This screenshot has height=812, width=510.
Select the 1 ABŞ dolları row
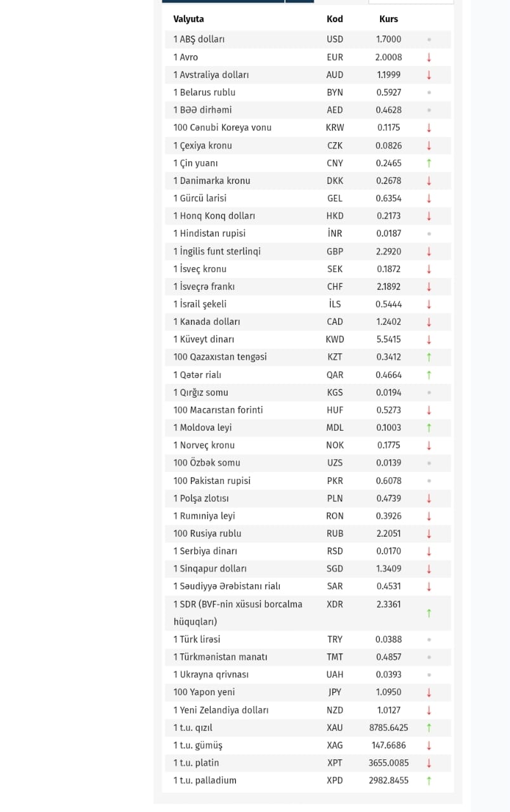[x=199, y=39]
